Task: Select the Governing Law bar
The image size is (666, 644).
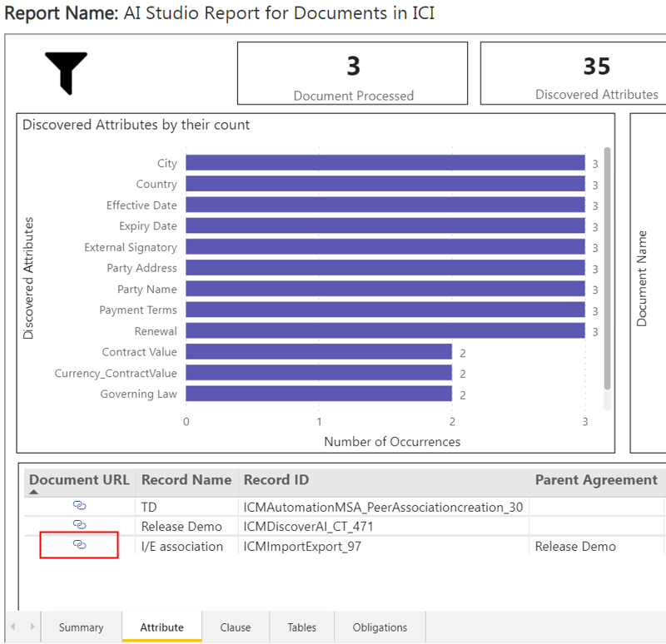Action: tap(318, 394)
